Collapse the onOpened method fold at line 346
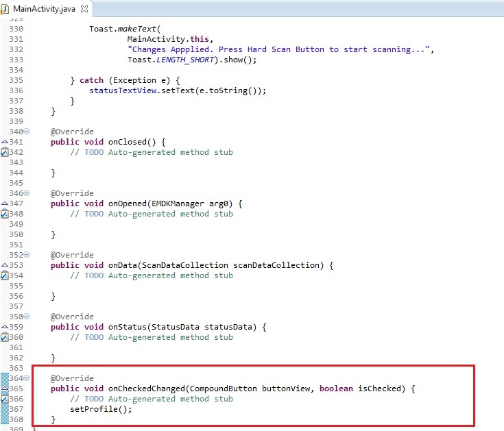The image size is (504, 431). (x=27, y=193)
